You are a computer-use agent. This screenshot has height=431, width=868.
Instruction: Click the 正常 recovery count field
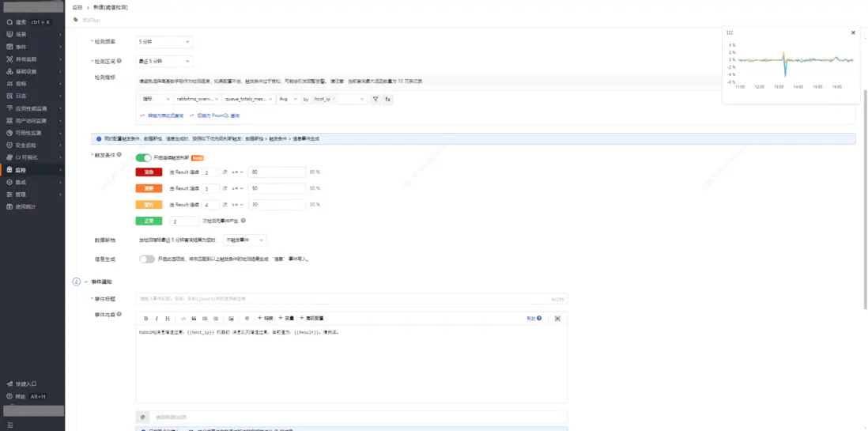click(184, 221)
